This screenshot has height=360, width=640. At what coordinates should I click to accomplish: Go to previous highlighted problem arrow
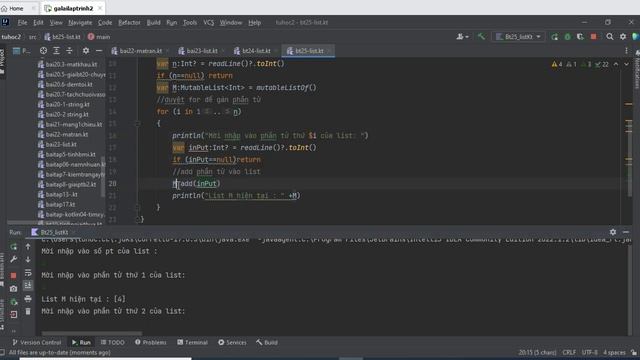616,64
